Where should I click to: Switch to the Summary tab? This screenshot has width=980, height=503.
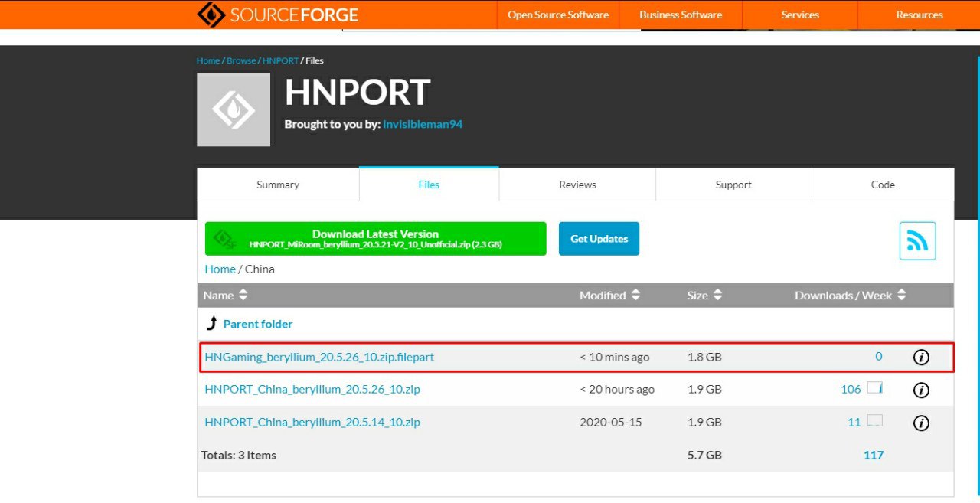[x=278, y=185]
